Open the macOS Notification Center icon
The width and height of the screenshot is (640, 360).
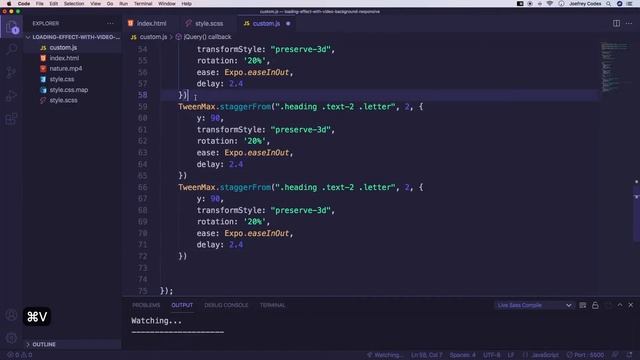click(629, 4)
